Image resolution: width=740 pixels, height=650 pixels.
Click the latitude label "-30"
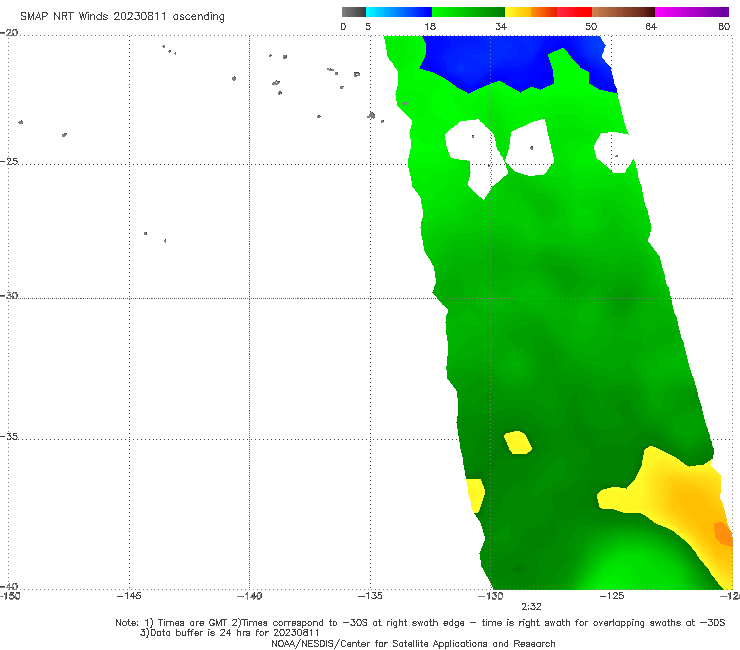point(9,295)
